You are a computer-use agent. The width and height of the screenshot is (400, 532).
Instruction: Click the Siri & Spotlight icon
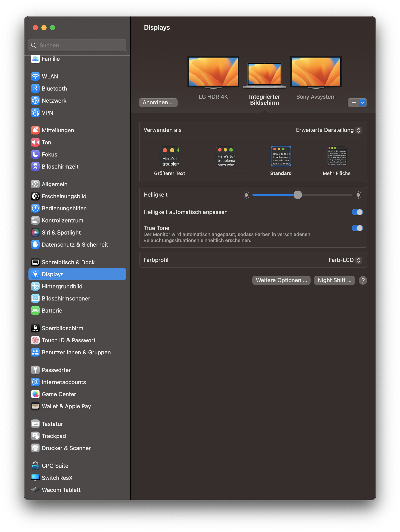click(35, 233)
